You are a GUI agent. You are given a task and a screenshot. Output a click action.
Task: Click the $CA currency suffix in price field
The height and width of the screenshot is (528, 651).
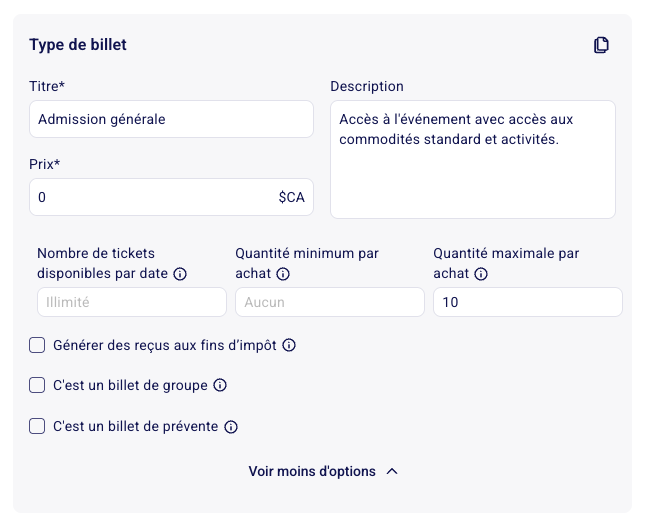click(x=291, y=197)
